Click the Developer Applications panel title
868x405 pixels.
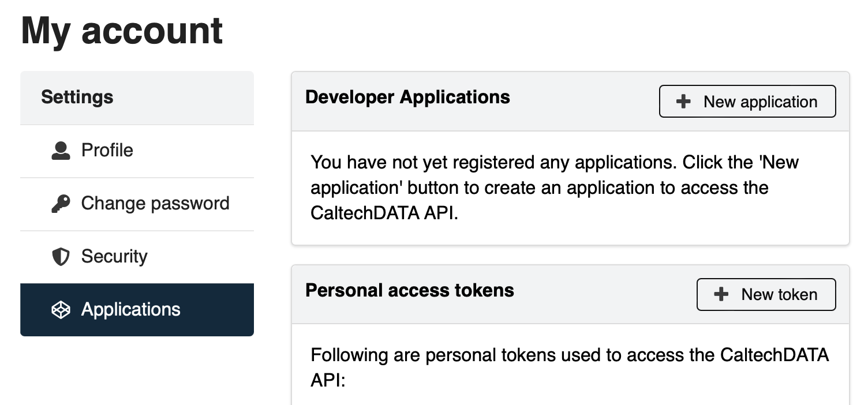[407, 97]
